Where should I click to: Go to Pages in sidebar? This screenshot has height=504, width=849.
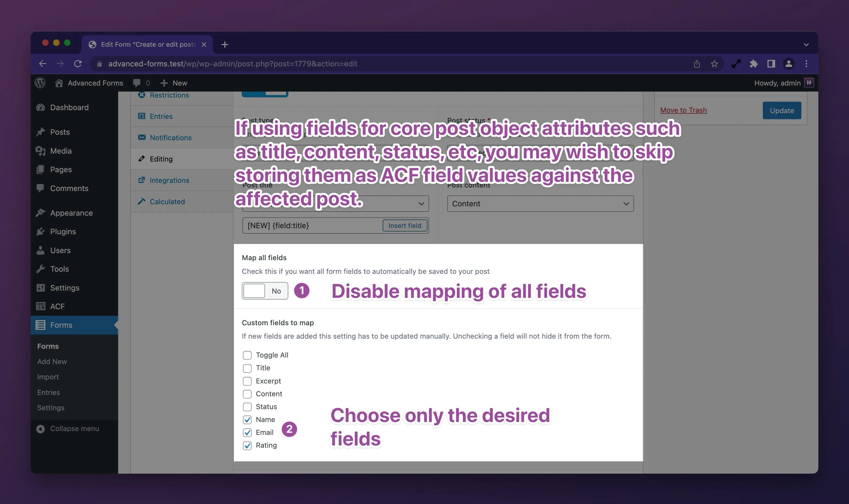click(74, 169)
